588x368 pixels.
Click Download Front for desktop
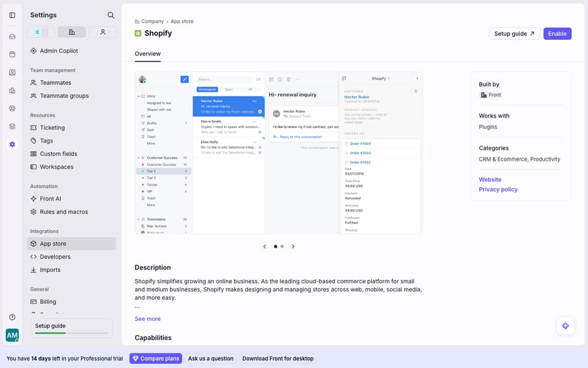pyautogui.click(x=278, y=359)
